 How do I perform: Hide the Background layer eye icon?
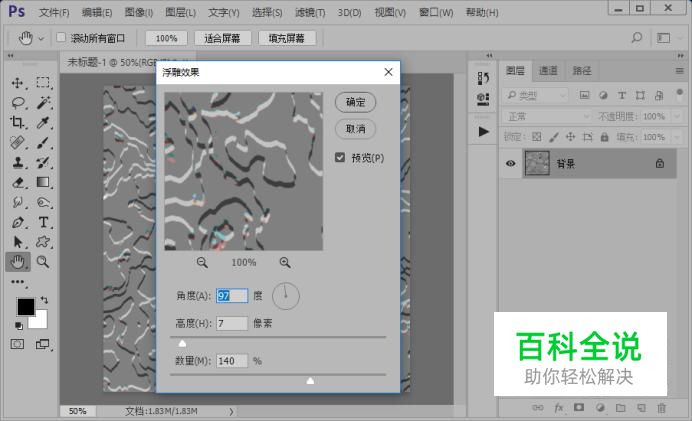tap(511, 163)
